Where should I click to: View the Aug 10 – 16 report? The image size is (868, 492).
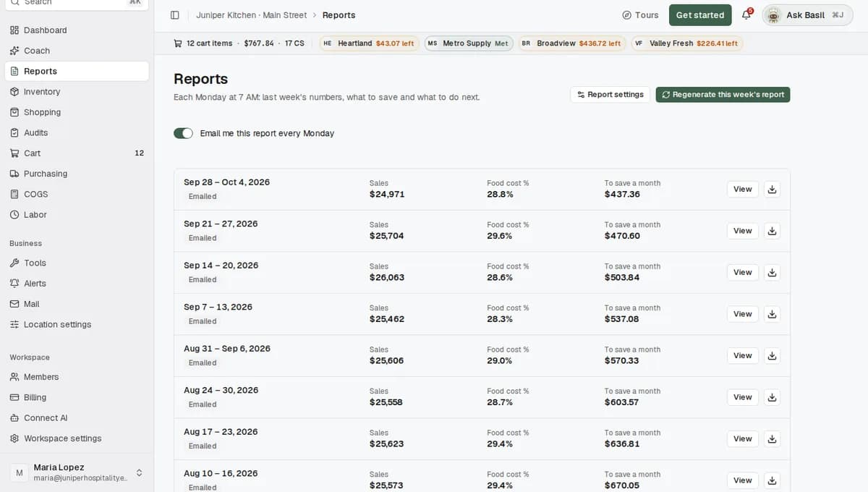click(x=743, y=480)
